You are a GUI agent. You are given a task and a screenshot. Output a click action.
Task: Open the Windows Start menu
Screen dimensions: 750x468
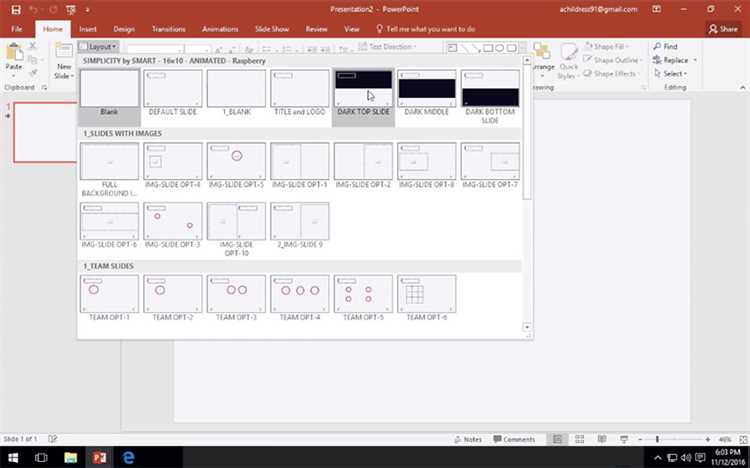[14, 456]
